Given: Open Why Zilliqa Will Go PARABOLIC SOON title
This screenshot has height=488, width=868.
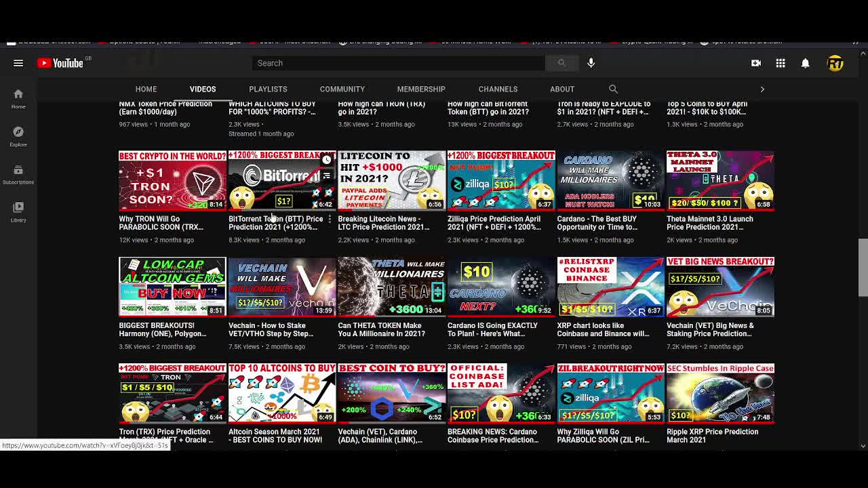Looking at the screenshot, I should click(x=604, y=436).
